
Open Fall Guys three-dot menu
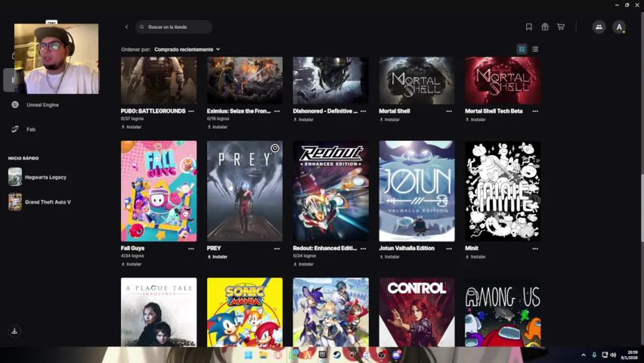(x=191, y=249)
